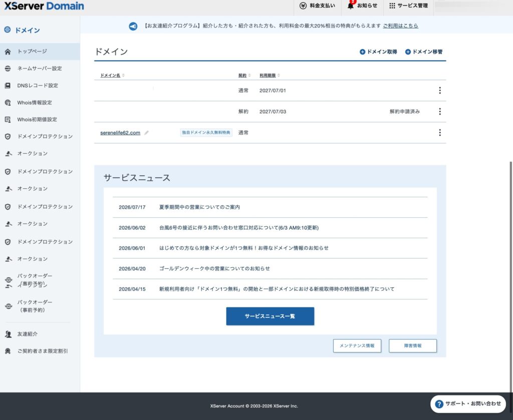Image resolution: width=513 pixels, height=420 pixels.
Task: Click the サービスニュース section heading
Action: (x=137, y=178)
